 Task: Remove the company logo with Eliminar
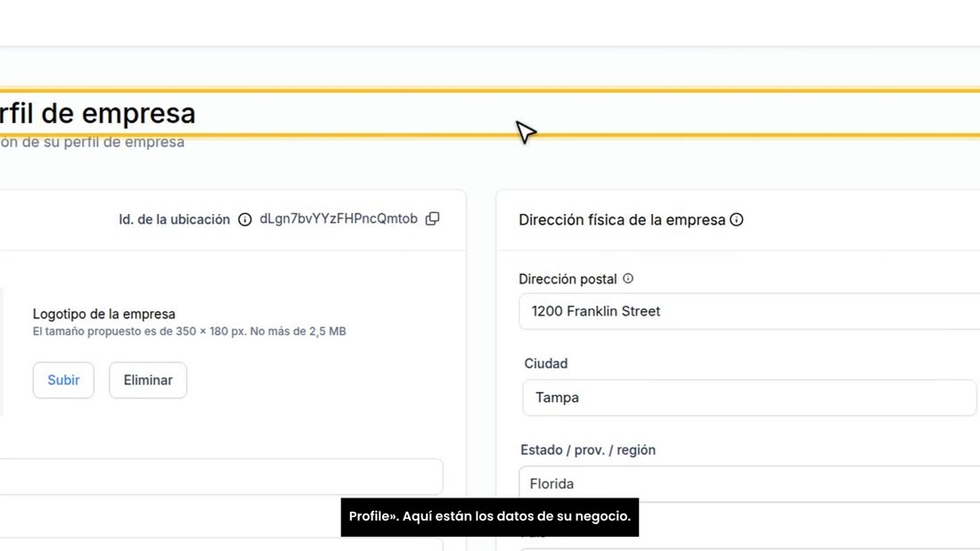pyautogui.click(x=148, y=380)
